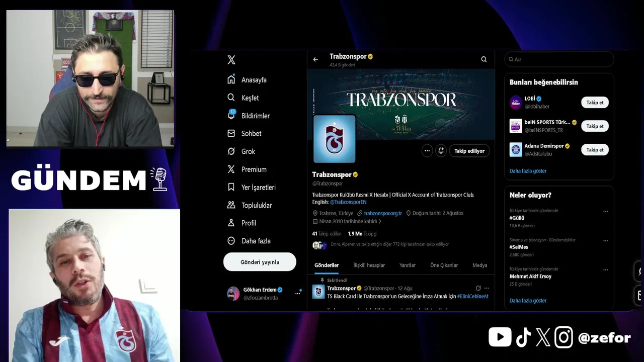Switch to Yanıtlar tab
644x362 pixels.
coord(408,265)
